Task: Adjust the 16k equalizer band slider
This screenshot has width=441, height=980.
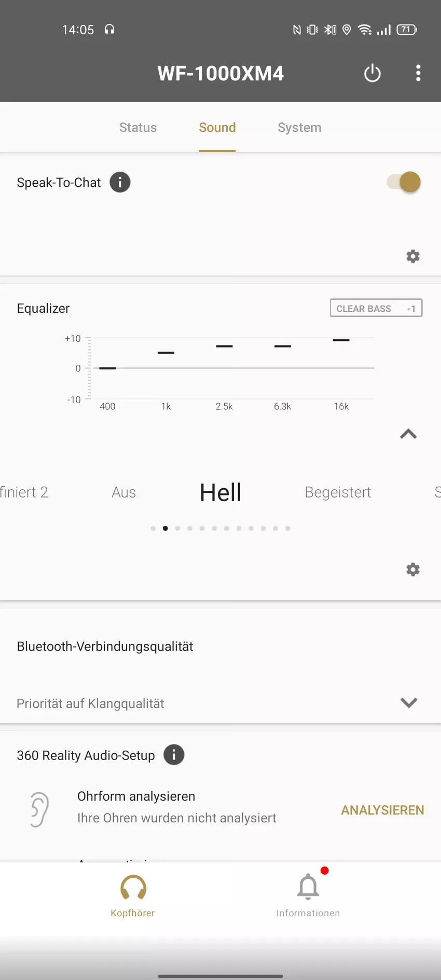Action: 341,340
